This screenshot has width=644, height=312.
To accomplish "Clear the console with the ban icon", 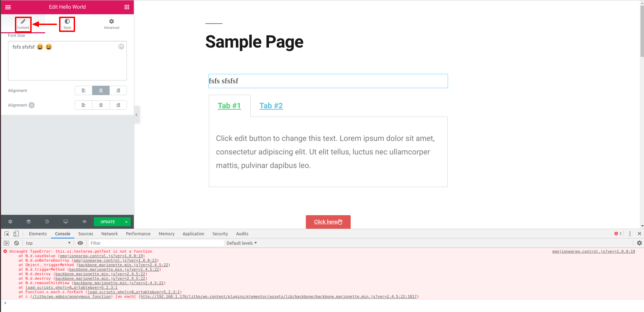I will pyautogui.click(x=16, y=243).
